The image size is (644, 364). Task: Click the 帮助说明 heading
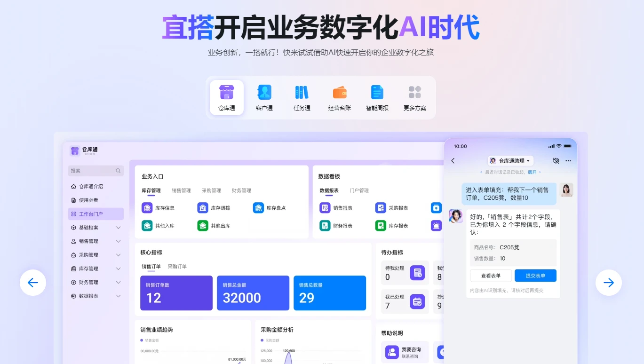pos(392,333)
